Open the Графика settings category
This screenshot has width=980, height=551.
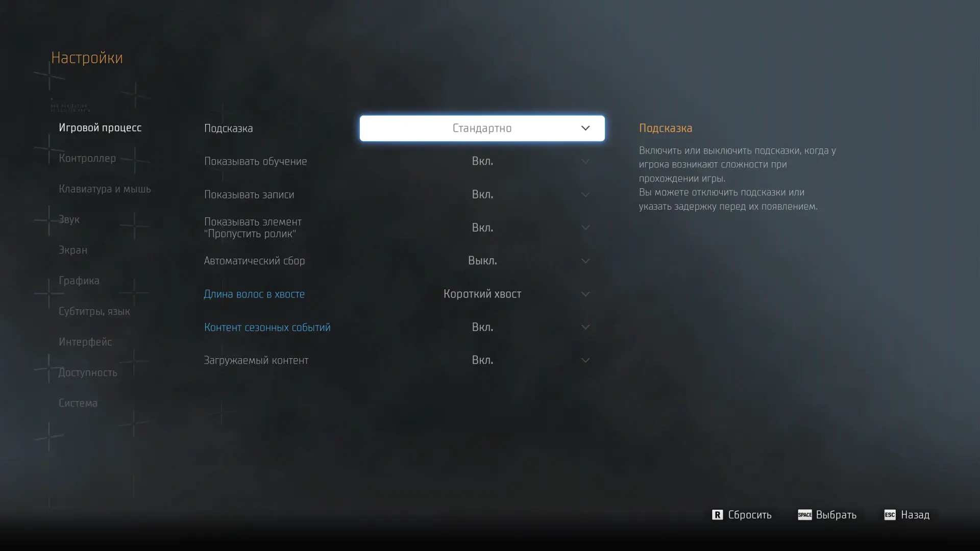[79, 281]
